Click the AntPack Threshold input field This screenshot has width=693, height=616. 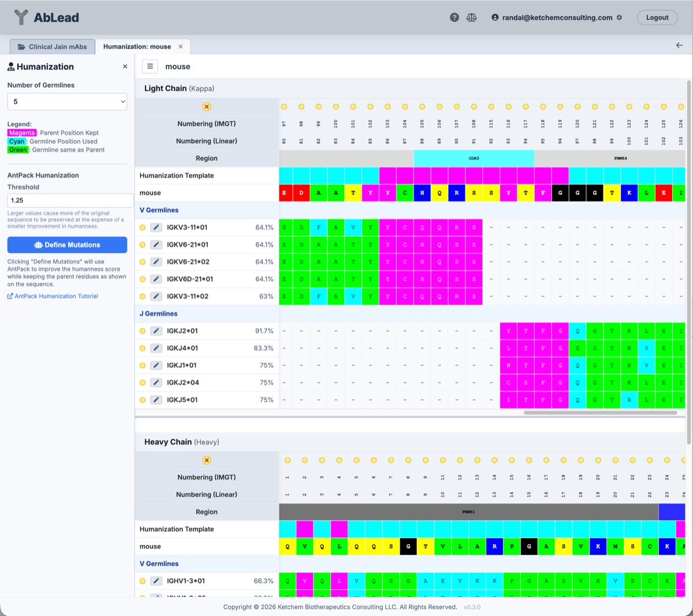pyautogui.click(x=70, y=201)
